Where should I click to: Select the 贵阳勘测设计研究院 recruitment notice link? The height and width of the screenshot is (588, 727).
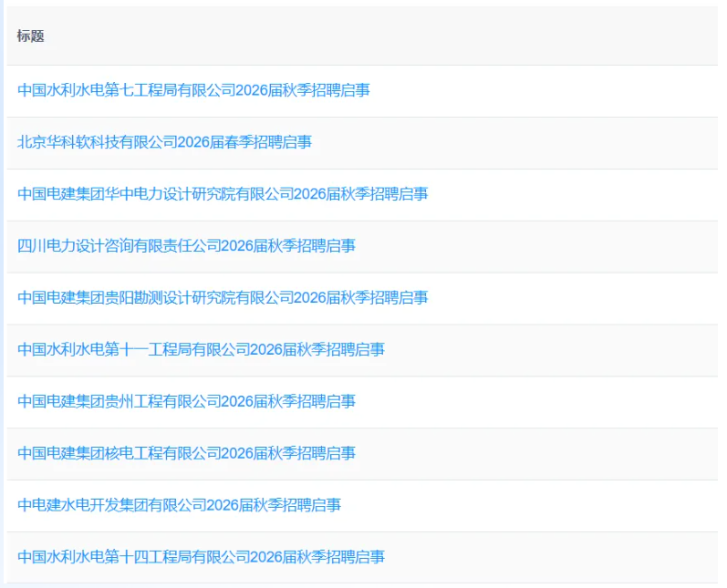pos(223,298)
